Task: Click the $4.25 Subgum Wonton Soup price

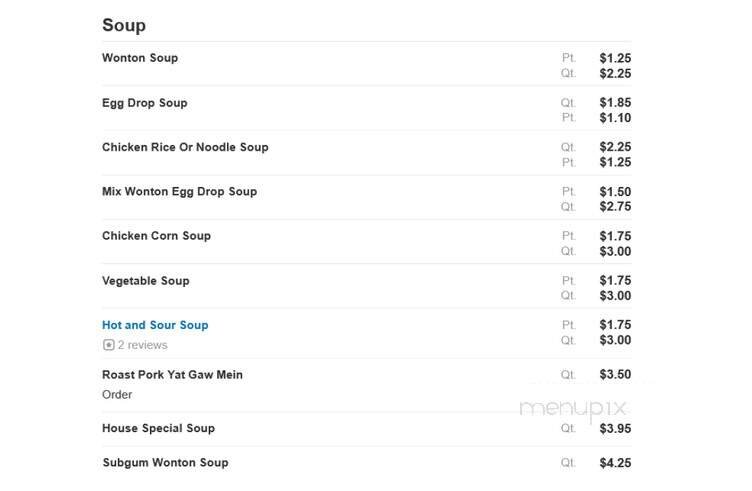Action: 615,463
